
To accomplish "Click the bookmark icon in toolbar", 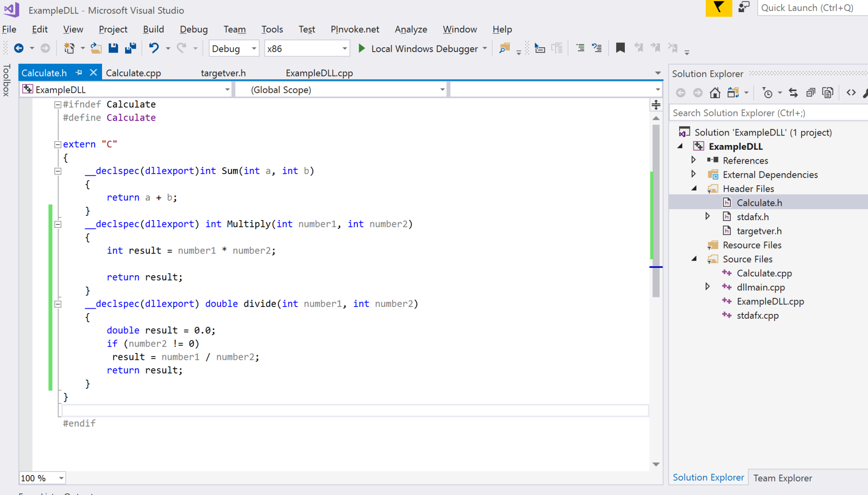I will pos(620,48).
